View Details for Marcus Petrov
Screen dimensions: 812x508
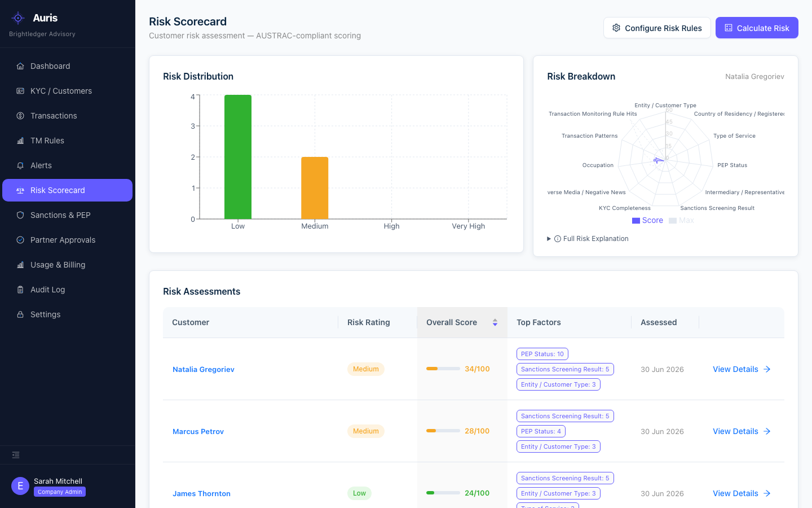(x=742, y=431)
